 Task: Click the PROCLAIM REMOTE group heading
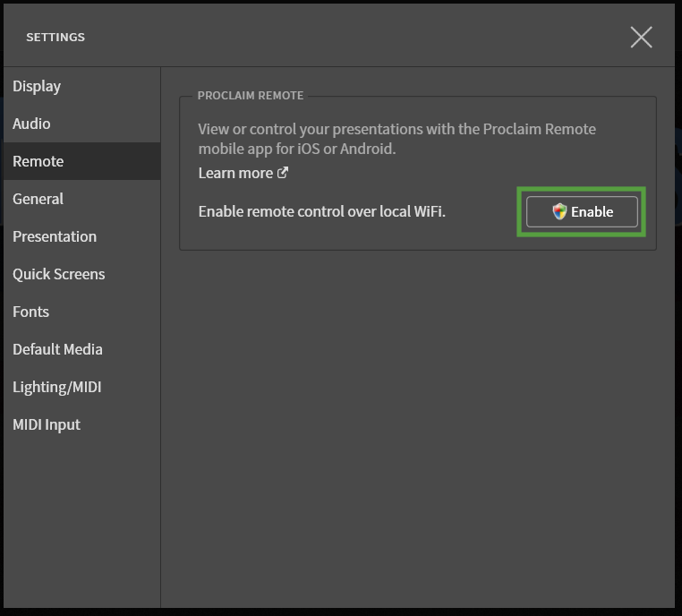pos(251,95)
